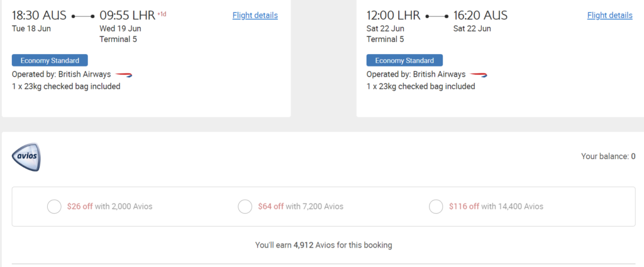Click outbound 1 x 23kg checked bag text

pos(66,86)
